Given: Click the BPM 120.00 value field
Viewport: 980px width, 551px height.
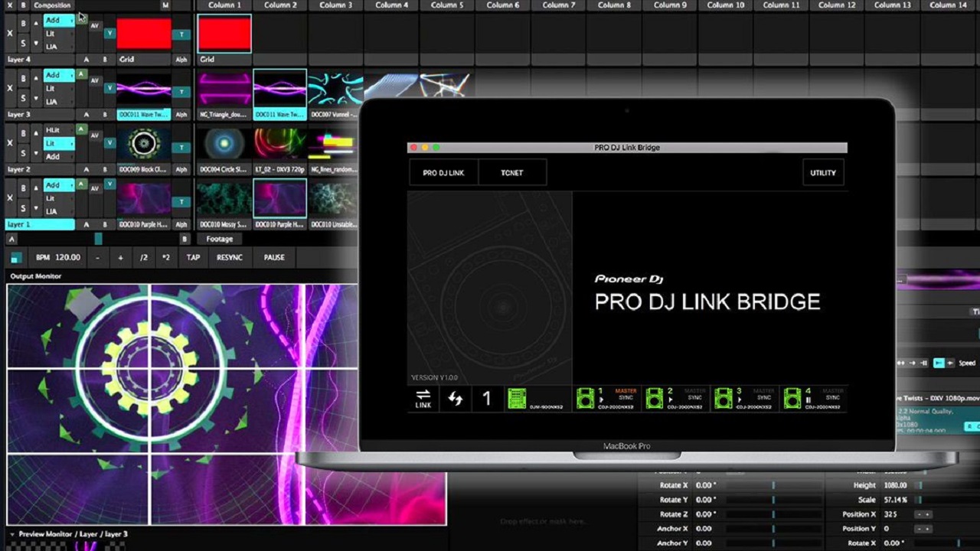Looking at the screenshot, I should pyautogui.click(x=58, y=258).
